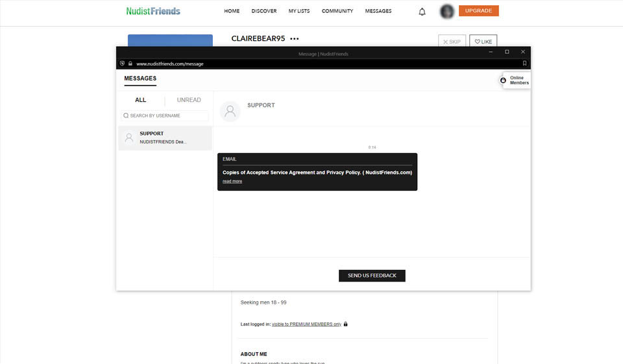Go to the COMMUNITY menu
623x364 pixels.
pyautogui.click(x=337, y=11)
